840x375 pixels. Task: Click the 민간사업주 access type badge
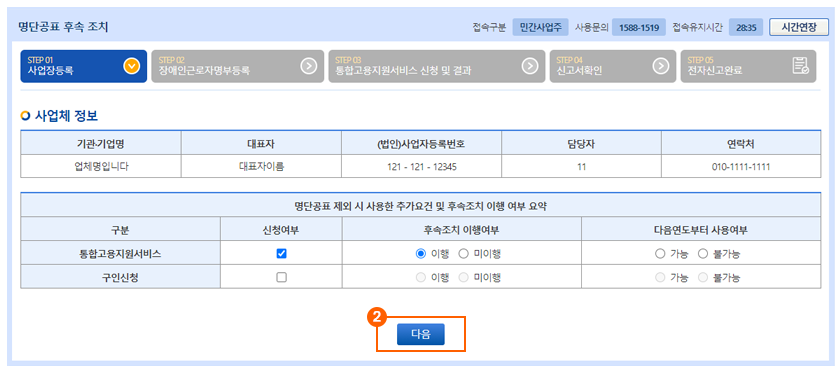click(540, 27)
